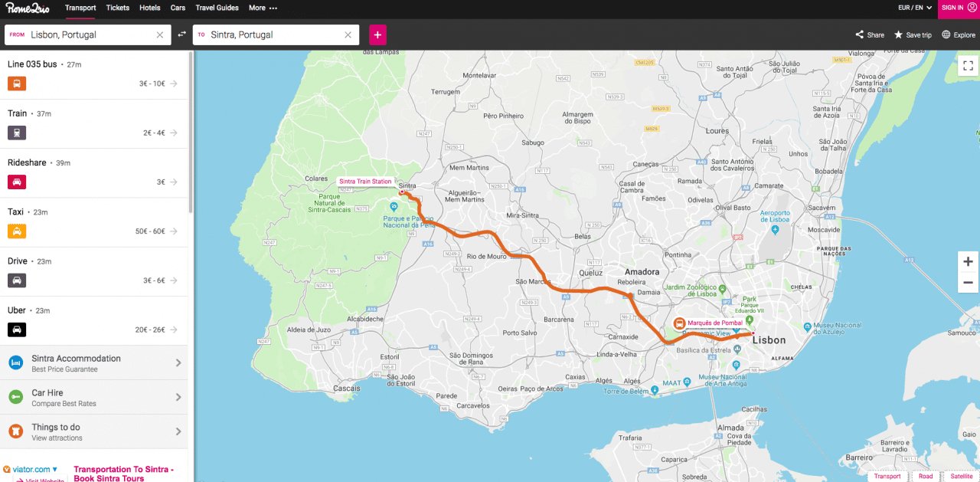Open the Hotels tab
Screen dimensions: 980x482
[x=150, y=8]
